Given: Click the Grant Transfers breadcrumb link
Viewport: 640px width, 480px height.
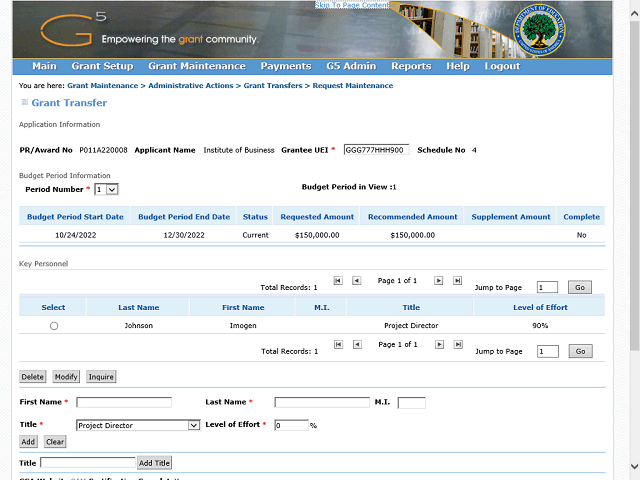Looking at the screenshot, I should click(272, 86).
